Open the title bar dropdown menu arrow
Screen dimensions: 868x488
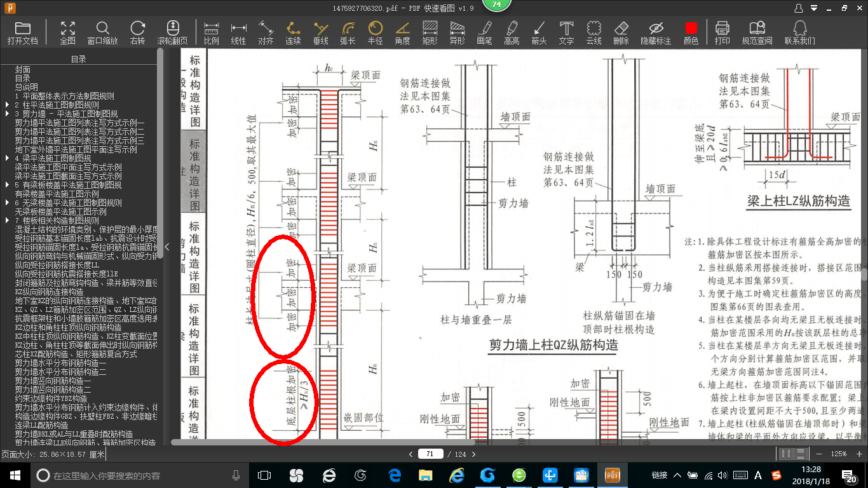point(813,9)
